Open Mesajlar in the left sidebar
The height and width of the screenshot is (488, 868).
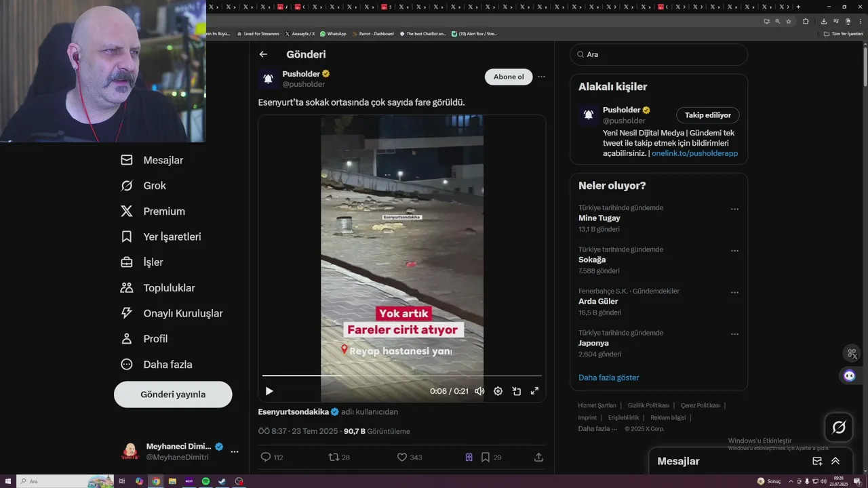152,160
